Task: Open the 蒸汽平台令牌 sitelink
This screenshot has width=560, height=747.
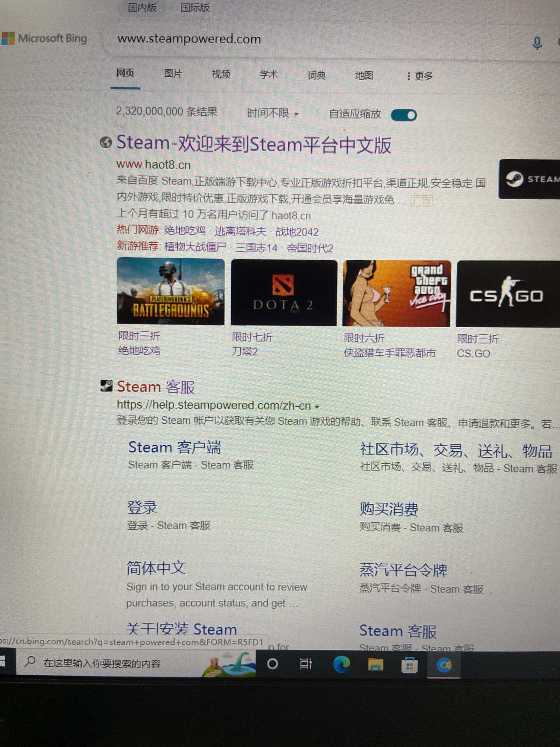Action: pyautogui.click(x=403, y=570)
